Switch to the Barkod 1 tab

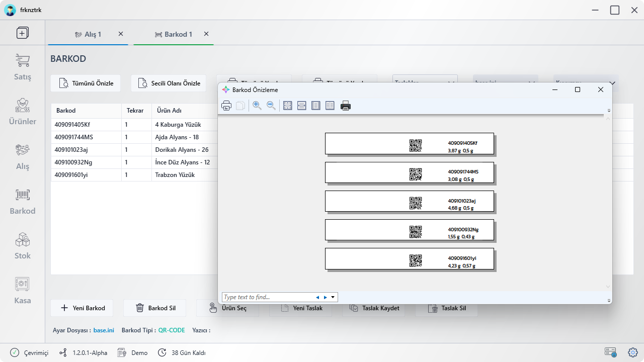tap(174, 34)
